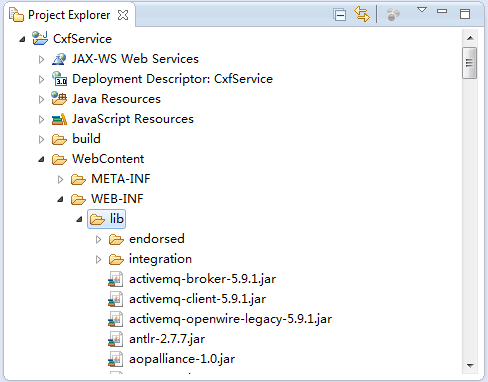Click the endorsed folder icon
The image size is (488, 382).
pos(116,239)
